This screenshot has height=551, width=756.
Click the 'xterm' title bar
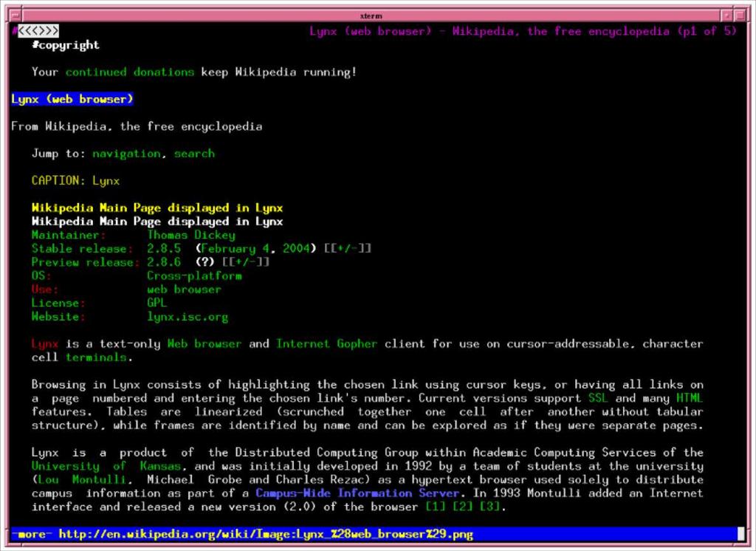[x=371, y=16]
